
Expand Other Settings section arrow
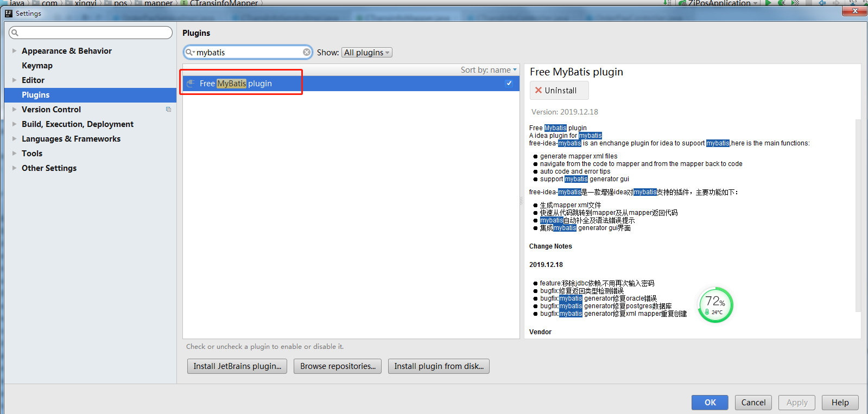pos(14,168)
